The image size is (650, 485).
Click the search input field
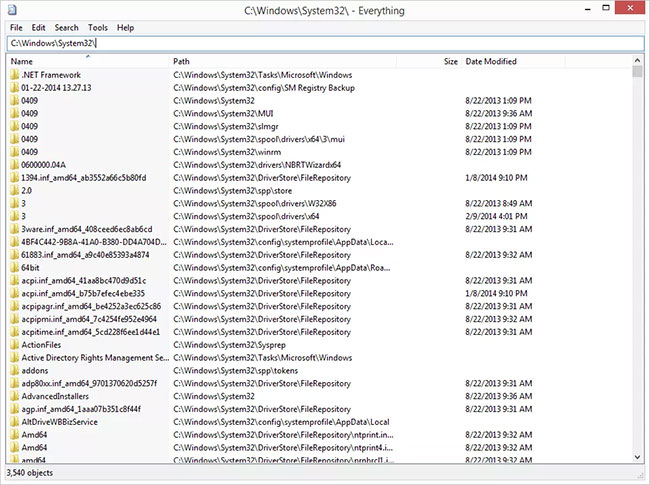(x=325, y=43)
